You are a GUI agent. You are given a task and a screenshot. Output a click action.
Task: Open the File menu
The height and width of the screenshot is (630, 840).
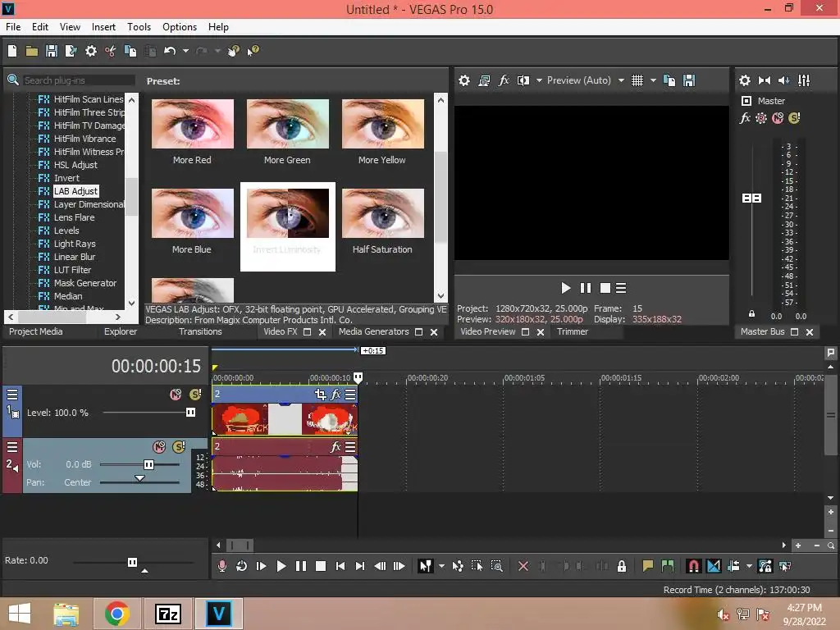(13, 27)
